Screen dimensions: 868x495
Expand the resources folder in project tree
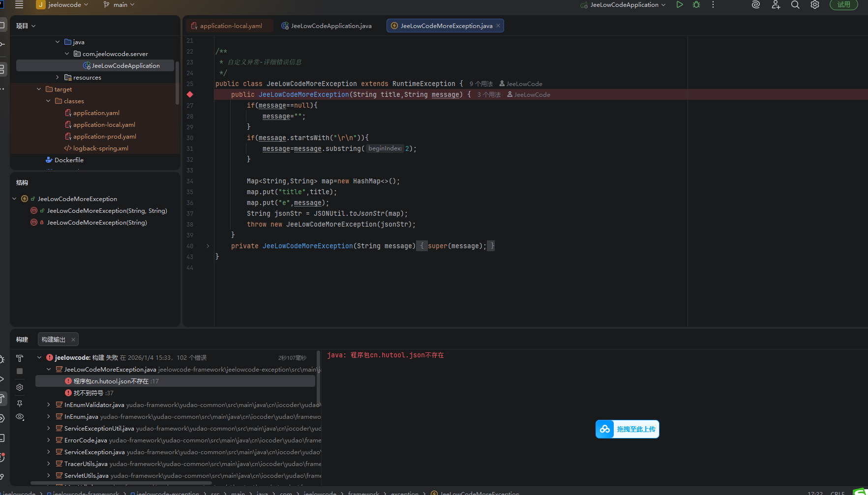pos(58,78)
